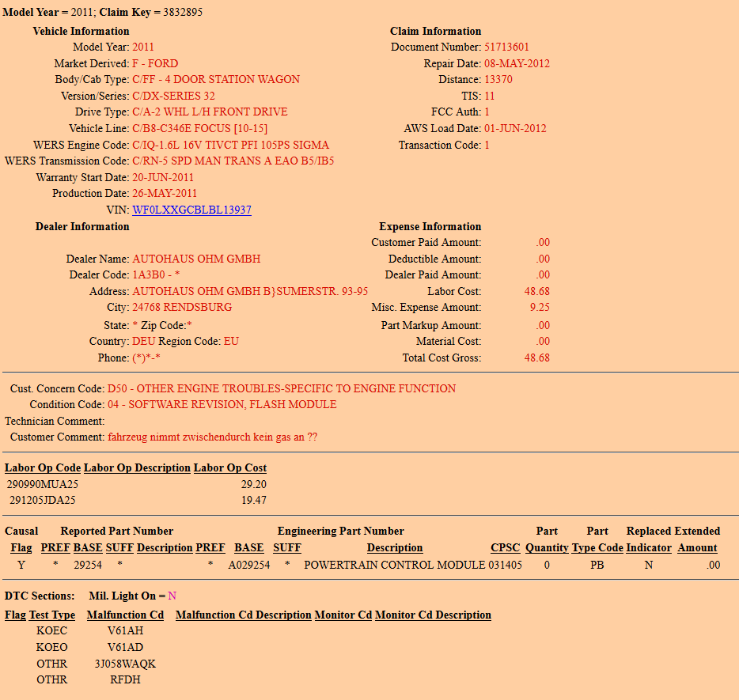The image size is (739, 700).
Task: Click the Malfunction Cd column header
Action: pyautogui.click(x=125, y=615)
